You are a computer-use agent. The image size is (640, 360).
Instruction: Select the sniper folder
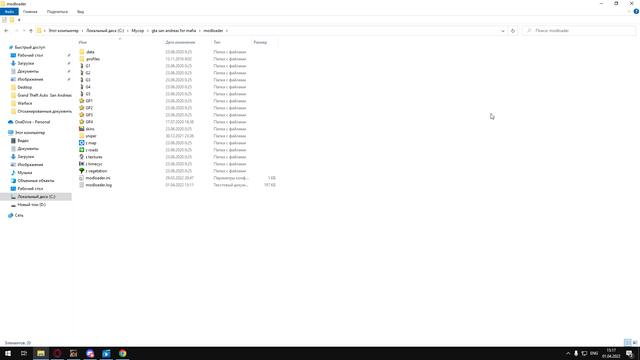pos(91,136)
